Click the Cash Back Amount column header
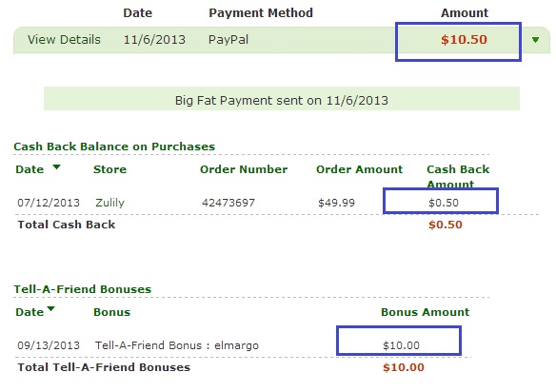The image size is (556, 392). pyautogui.click(x=458, y=177)
